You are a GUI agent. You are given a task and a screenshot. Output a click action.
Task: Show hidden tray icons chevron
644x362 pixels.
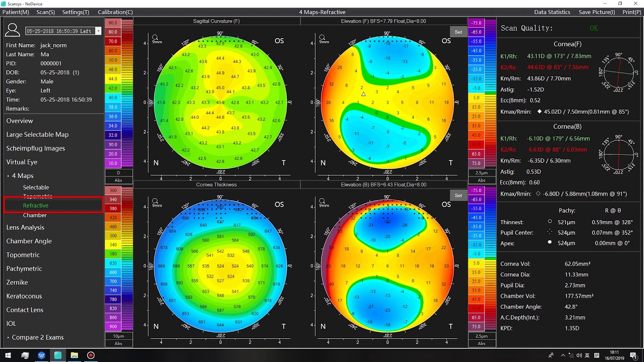(563, 355)
